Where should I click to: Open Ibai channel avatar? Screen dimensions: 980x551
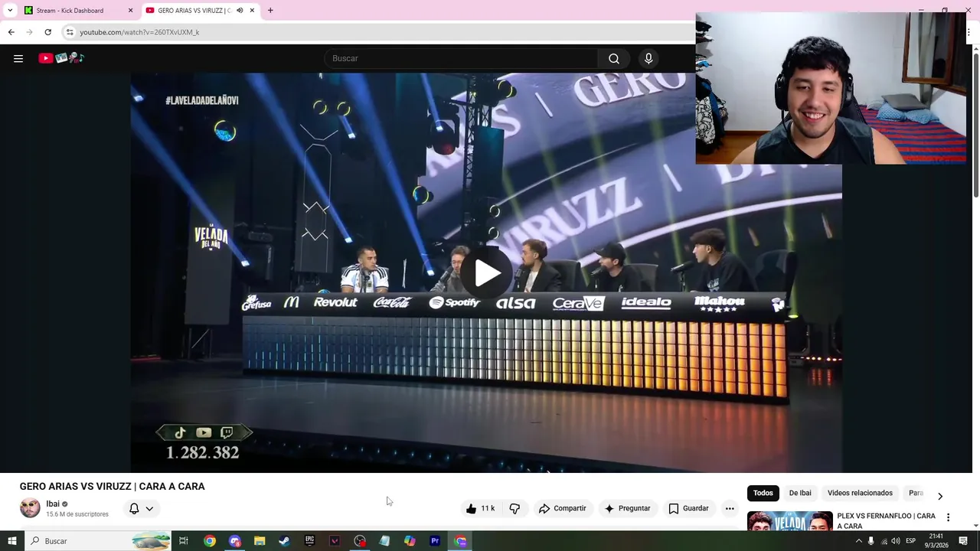tap(30, 508)
